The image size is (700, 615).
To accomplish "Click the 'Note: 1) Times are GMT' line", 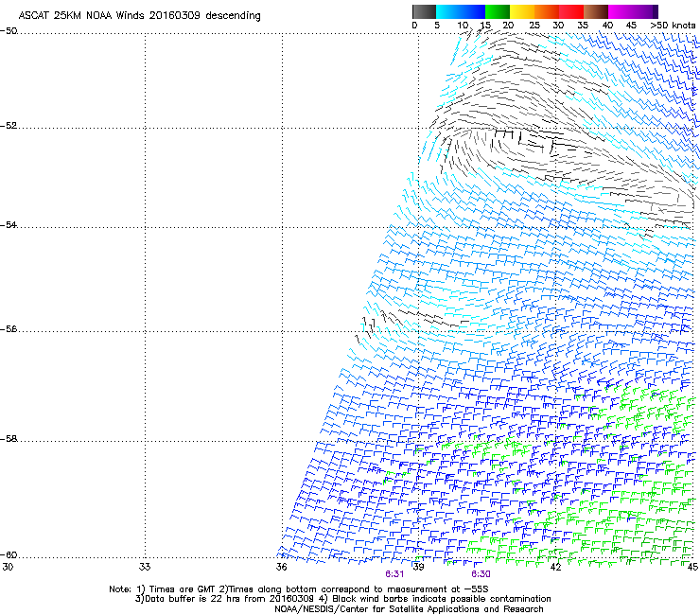I will pos(299,589).
